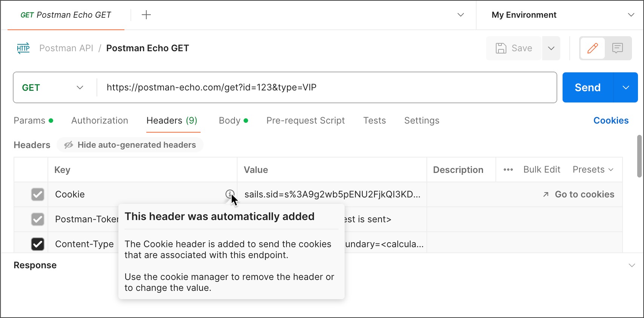Uncheck the Postman-Token header checkbox
Viewport: 644px width, 318px height.
click(x=38, y=219)
